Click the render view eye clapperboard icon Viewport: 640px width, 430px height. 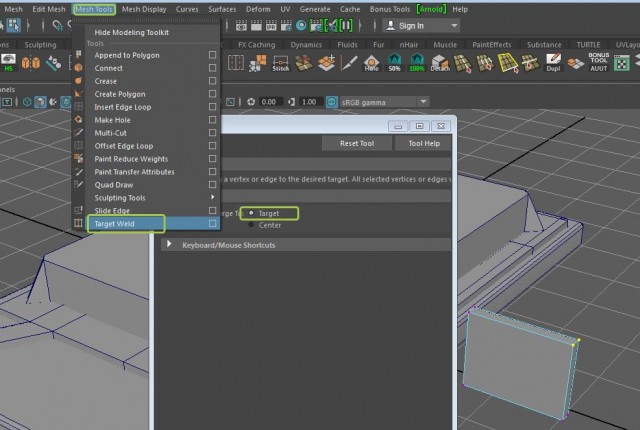(x=241, y=26)
